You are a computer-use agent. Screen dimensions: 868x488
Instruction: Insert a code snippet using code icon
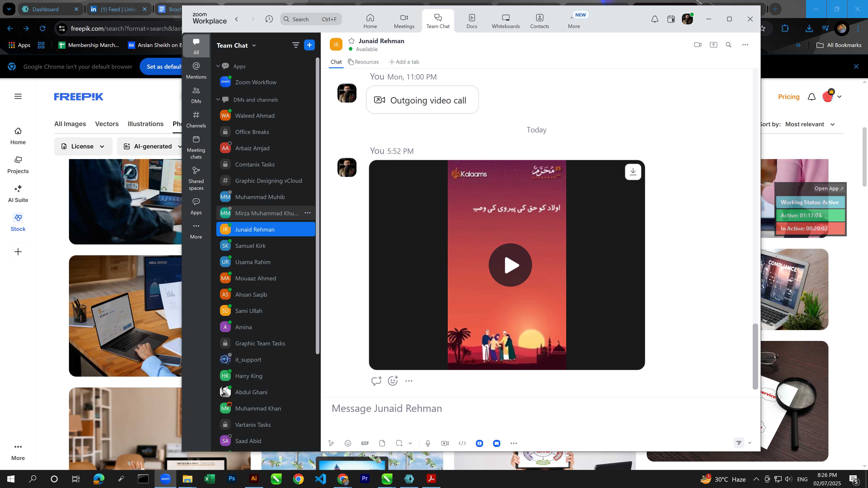point(462,443)
